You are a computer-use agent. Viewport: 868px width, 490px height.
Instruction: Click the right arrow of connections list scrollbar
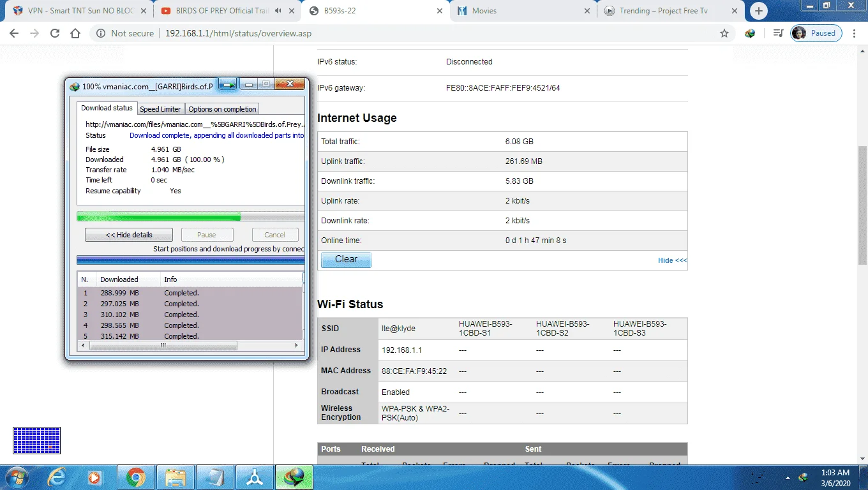pyautogui.click(x=296, y=345)
